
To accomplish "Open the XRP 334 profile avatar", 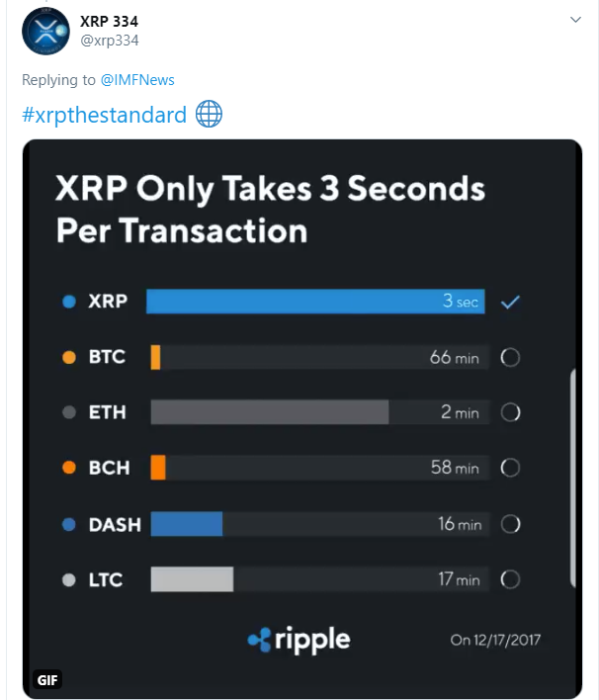I will tap(45, 32).
